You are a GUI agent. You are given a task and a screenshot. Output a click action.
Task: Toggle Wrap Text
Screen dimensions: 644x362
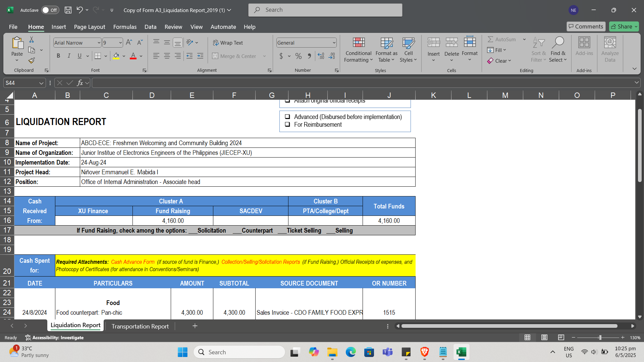[x=228, y=43]
